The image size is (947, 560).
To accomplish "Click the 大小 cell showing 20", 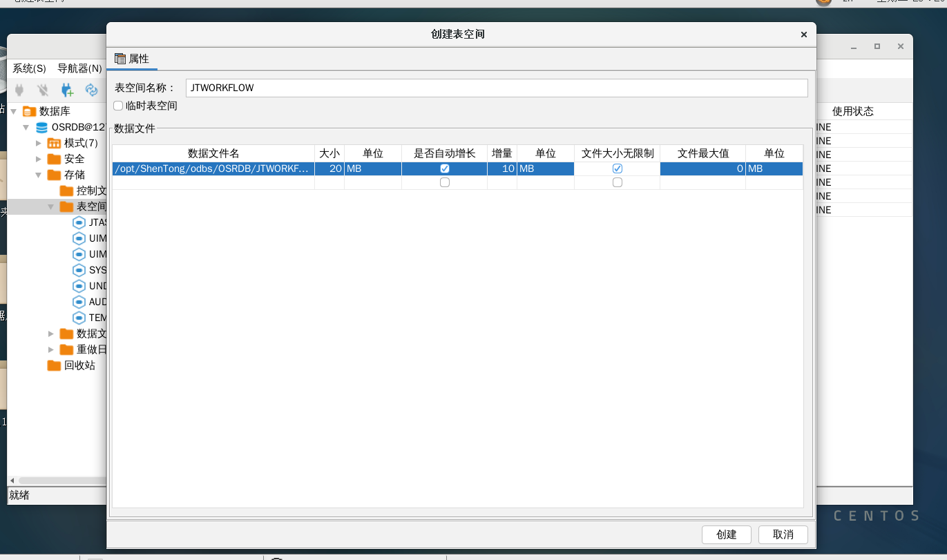I will click(x=329, y=168).
